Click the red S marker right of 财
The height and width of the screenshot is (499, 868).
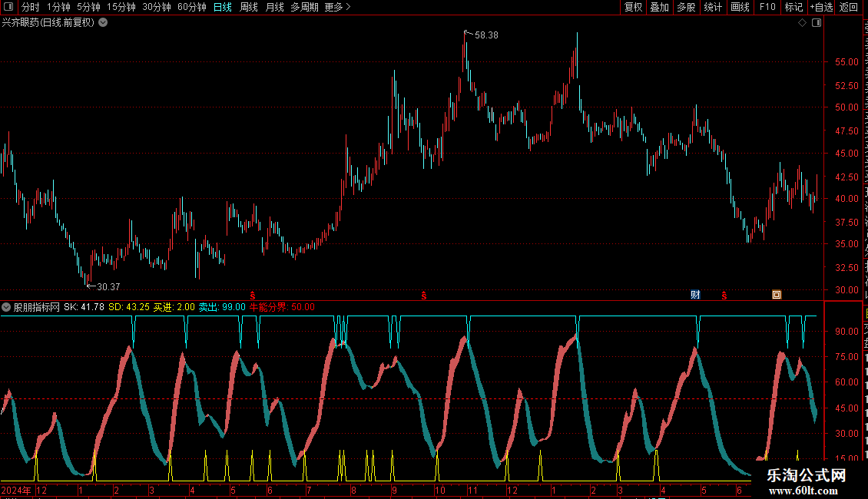tap(724, 296)
